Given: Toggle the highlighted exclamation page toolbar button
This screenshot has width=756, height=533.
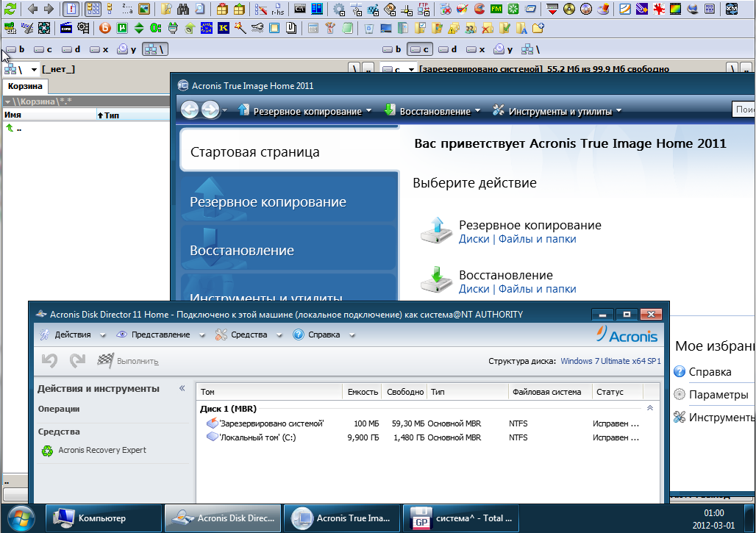Looking at the screenshot, I should click(71, 9).
